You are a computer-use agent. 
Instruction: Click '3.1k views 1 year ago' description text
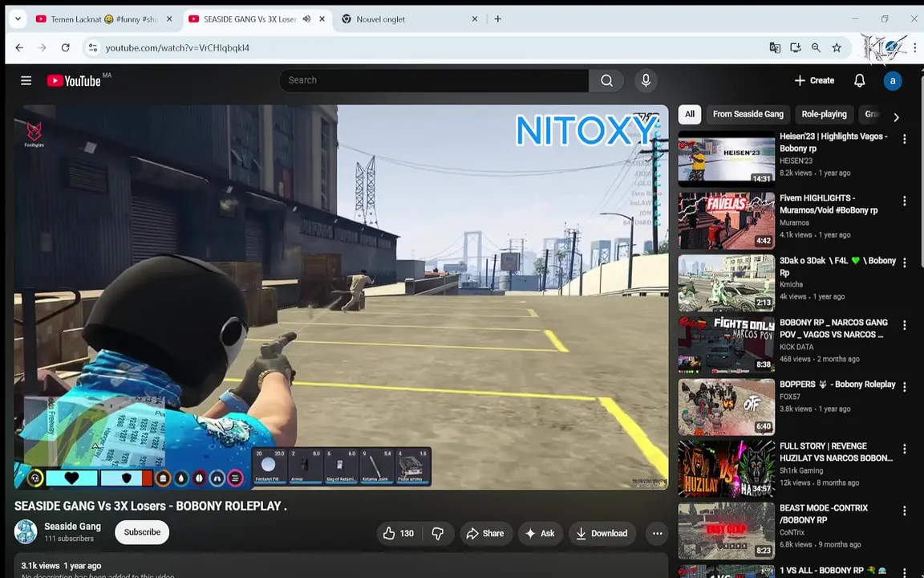[61, 566]
